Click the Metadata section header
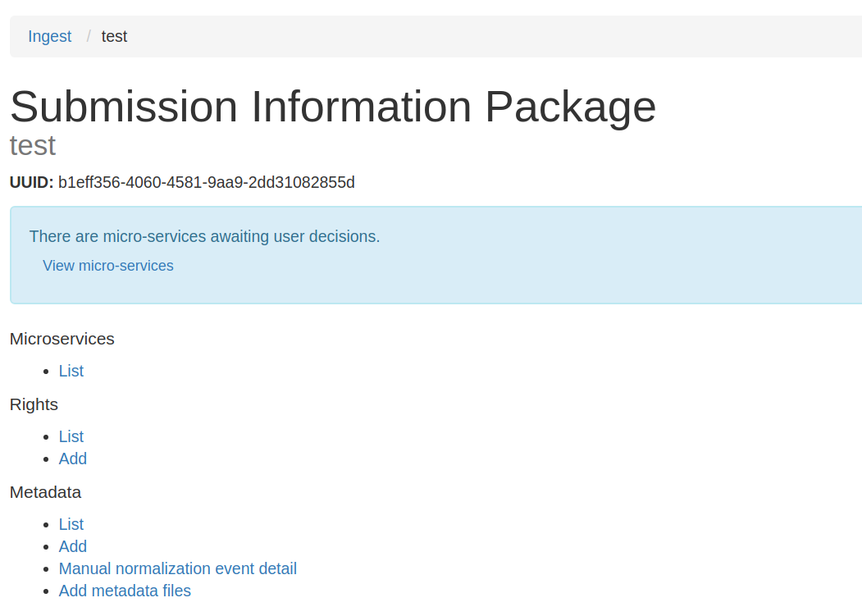Screen dimensions: 862x616 pyautogui.click(x=45, y=492)
